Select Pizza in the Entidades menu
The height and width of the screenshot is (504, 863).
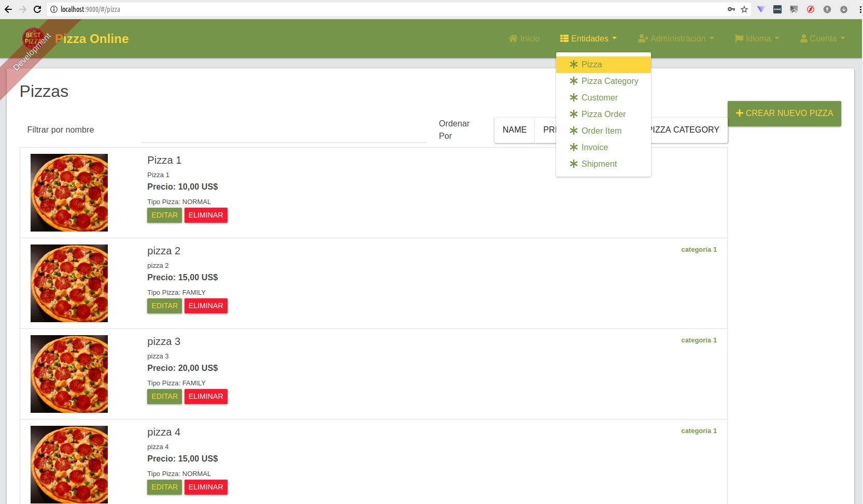pos(603,64)
